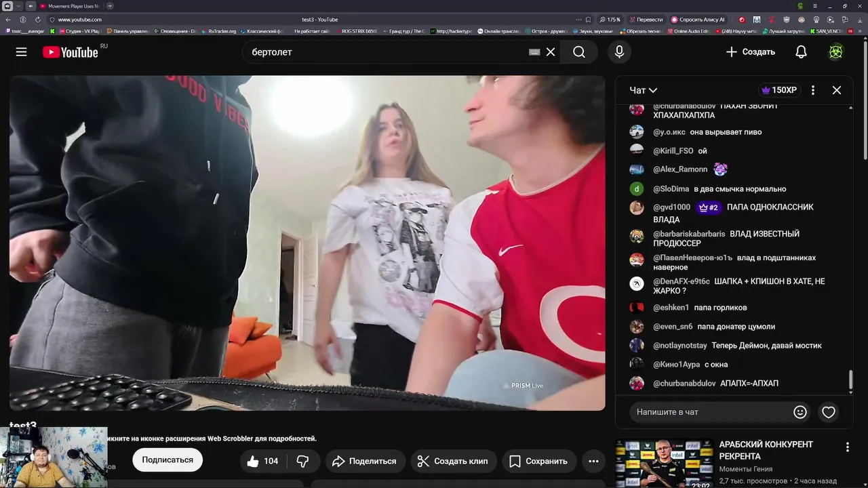Click Создать клип button

[x=453, y=461]
